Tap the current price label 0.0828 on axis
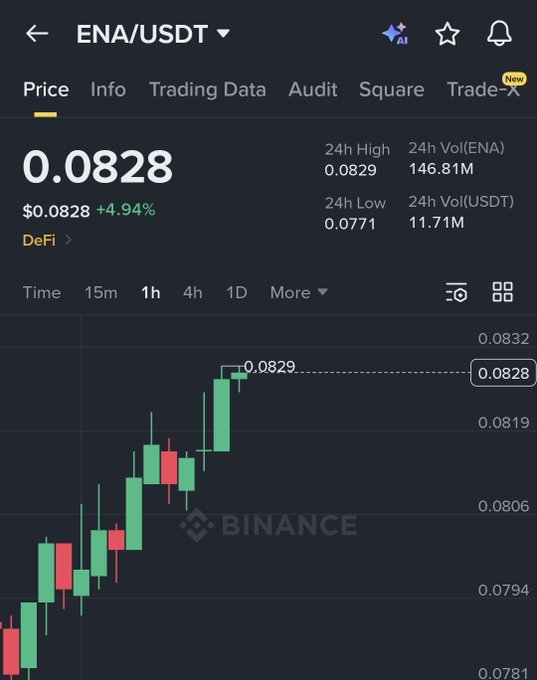The height and width of the screenshot is (680, 537). [503, 373]
